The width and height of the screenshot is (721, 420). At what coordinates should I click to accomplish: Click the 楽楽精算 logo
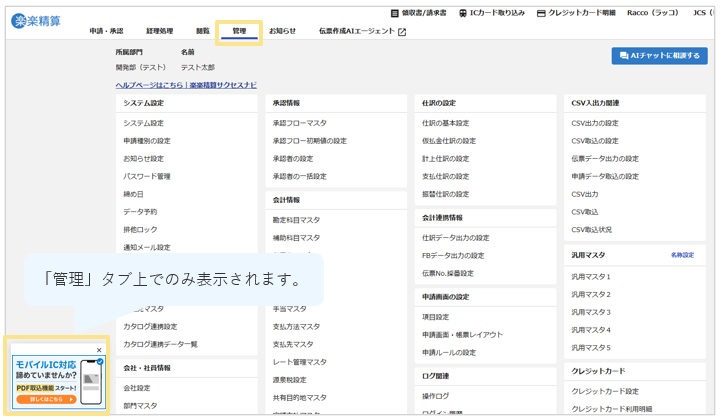36,21
